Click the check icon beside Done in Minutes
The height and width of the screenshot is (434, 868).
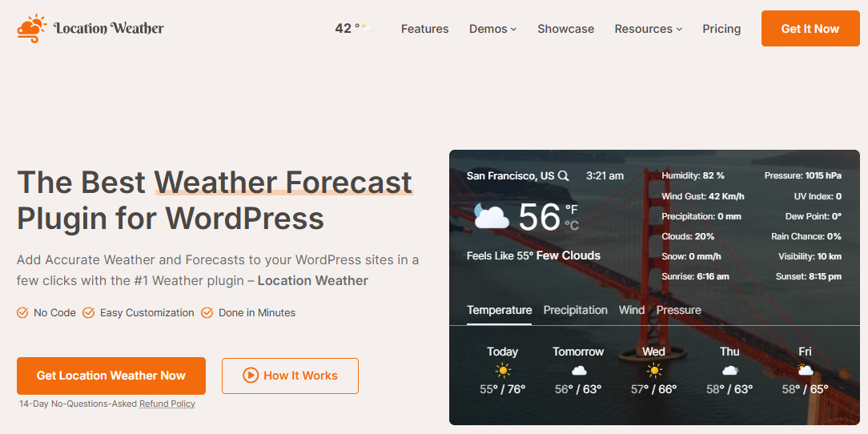tap(207, 313)
